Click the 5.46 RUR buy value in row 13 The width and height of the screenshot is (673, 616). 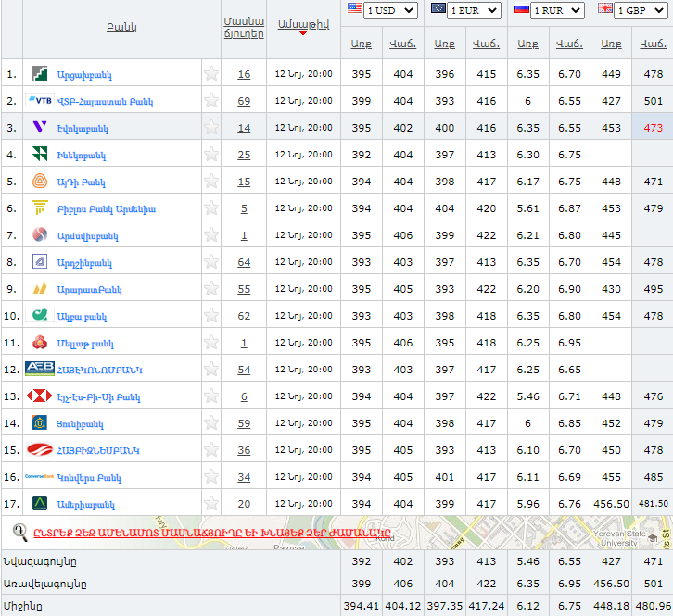pyautogui.click(x=527, y=396)
